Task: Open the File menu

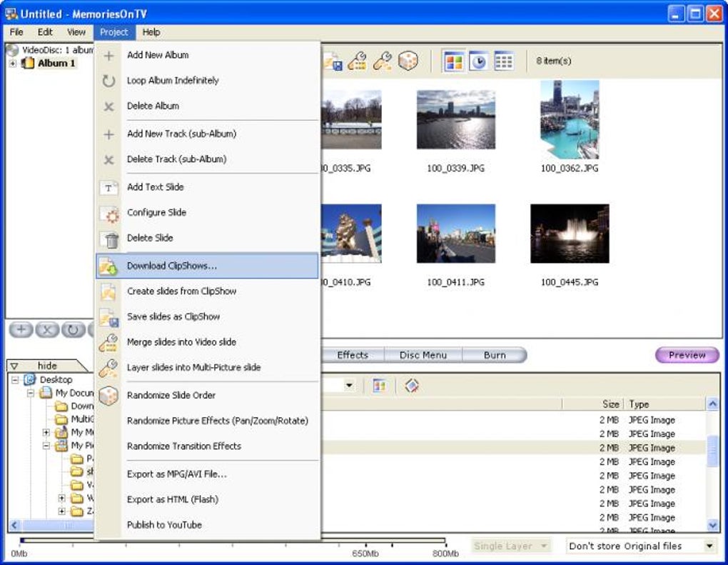Action: 16,32
